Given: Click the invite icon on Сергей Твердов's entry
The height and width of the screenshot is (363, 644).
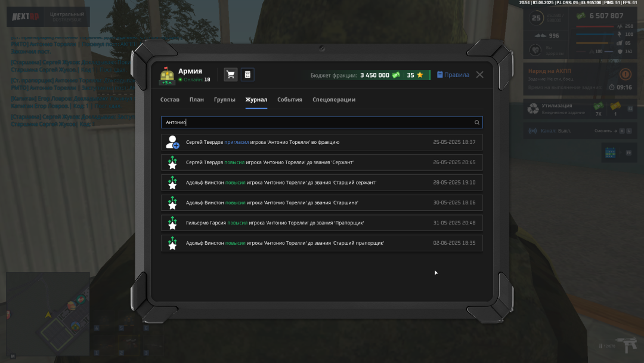Looking at the screenshot, I should [172, 142].
